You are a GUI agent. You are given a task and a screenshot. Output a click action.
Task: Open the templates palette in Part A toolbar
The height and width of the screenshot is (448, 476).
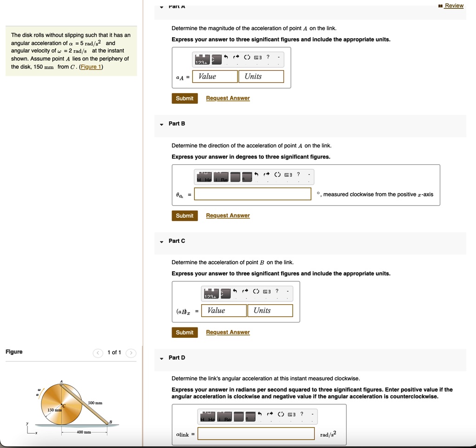(202, 60)
